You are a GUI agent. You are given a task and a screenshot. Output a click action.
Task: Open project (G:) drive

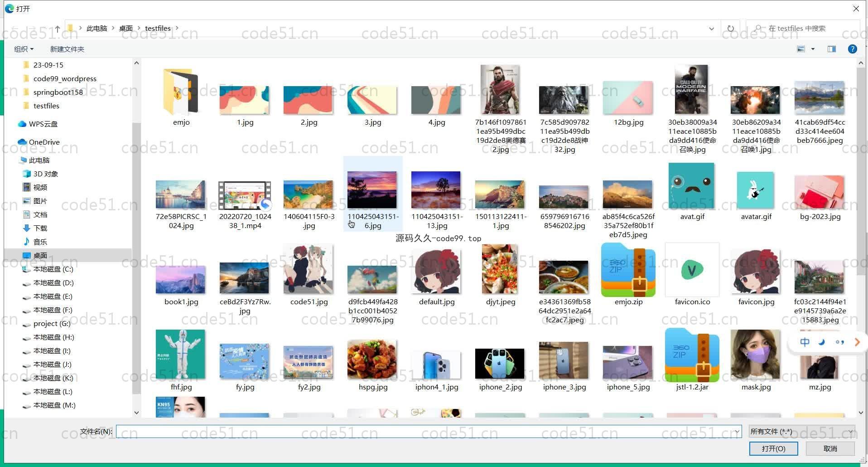[47, 323]
